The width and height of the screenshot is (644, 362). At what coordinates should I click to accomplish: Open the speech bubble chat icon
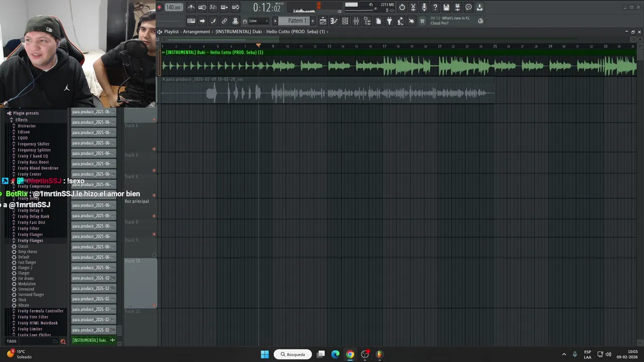(x=468, y=7)
